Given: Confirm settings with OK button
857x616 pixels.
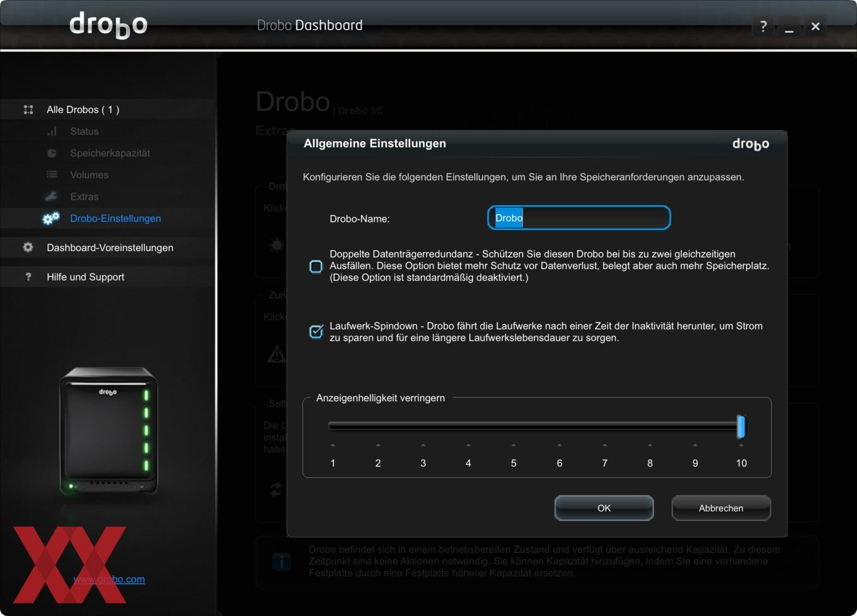Looking at the screenshot, I should [604, 508].
